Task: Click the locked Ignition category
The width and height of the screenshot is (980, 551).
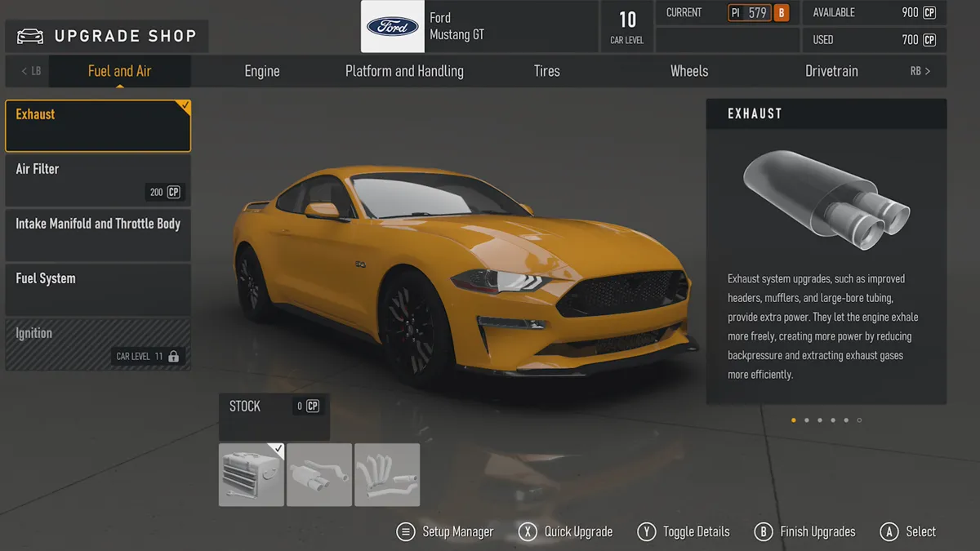Action: (x=98, y=344)
